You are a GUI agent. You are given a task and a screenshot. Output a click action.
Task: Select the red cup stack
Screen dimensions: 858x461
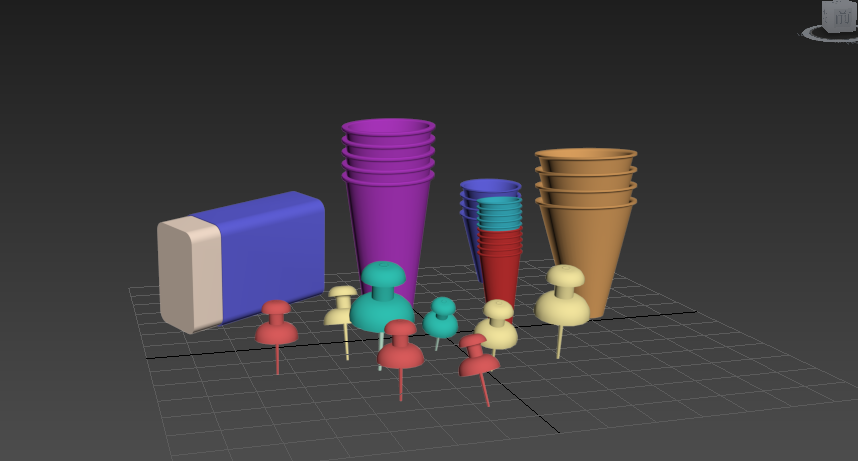tap(500, 265)
